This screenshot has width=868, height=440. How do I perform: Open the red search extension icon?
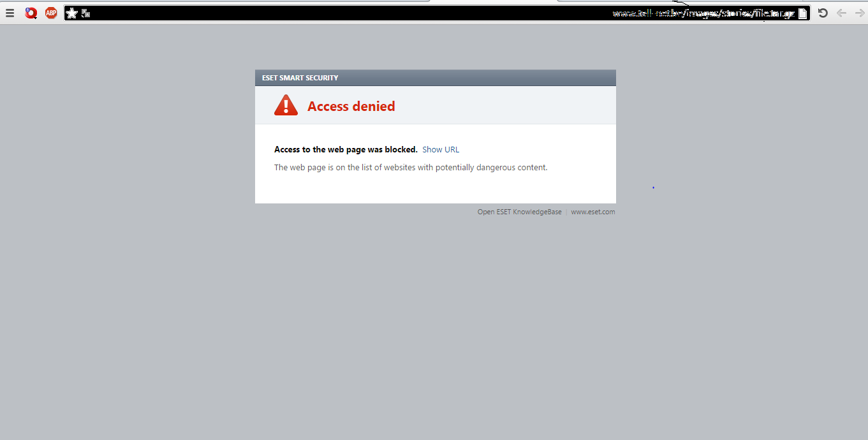(31, 13)
